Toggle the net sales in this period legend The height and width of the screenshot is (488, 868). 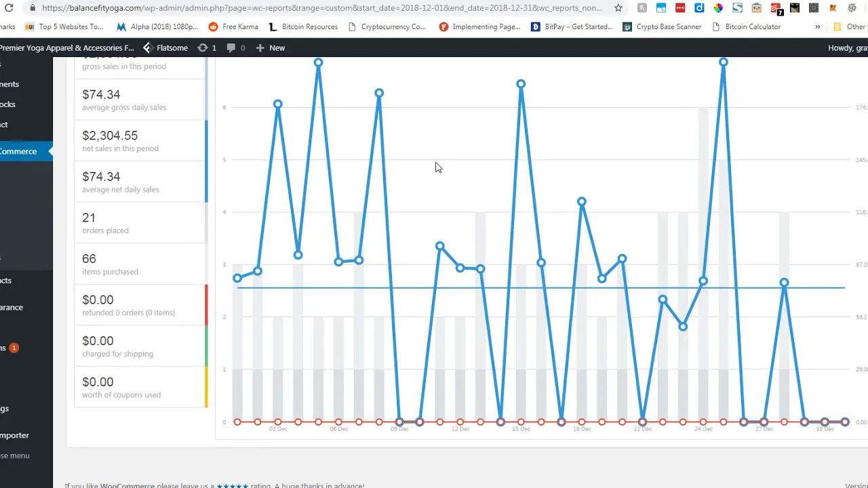tap(140, 141)
